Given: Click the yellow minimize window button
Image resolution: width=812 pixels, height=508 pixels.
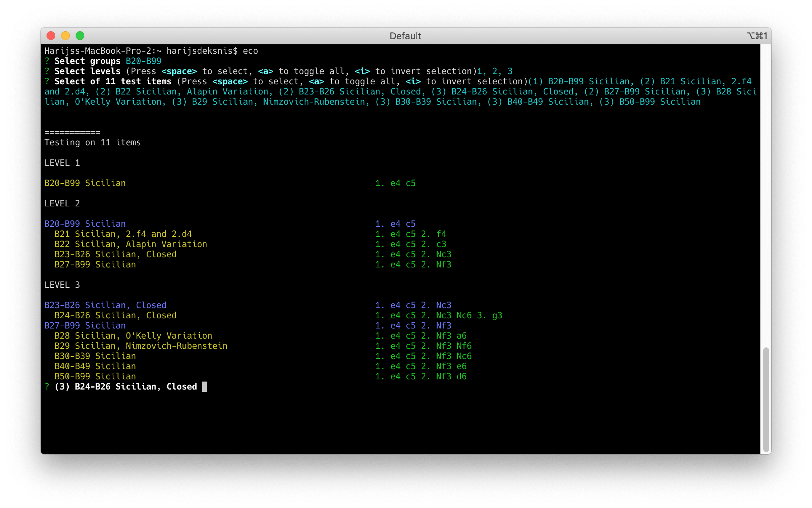Looking at the screenshot, I should click(65, 36).
